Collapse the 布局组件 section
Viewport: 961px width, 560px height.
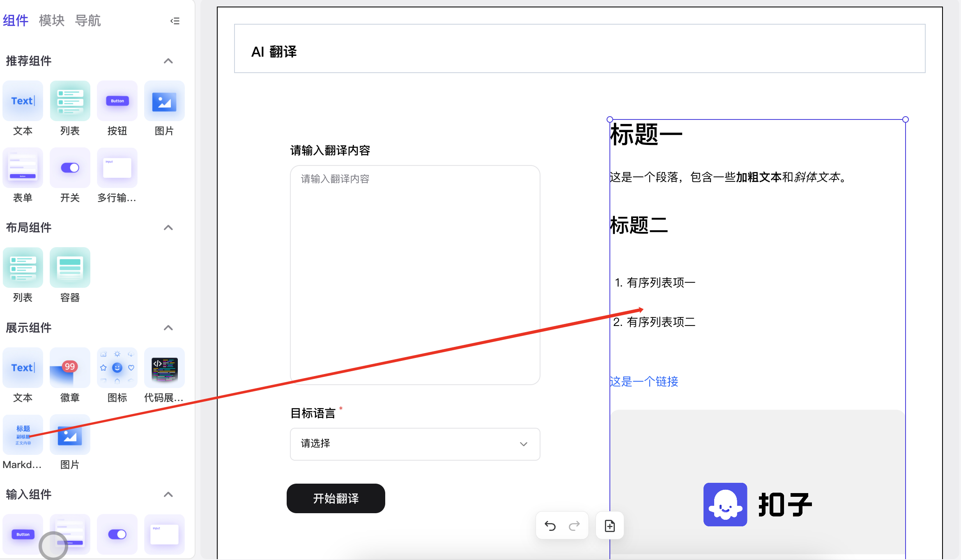(x=168, y=228)
